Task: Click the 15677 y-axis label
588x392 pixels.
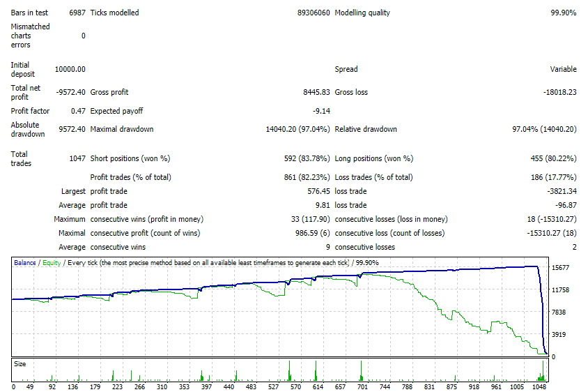Action: 560,268
